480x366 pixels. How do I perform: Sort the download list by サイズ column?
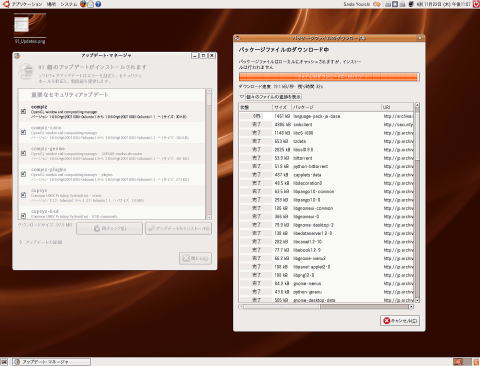click(x=282, y=107)
